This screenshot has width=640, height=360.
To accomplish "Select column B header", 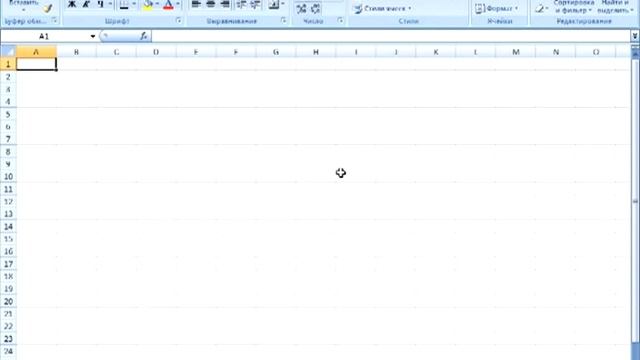I will (x=76, y=52).
